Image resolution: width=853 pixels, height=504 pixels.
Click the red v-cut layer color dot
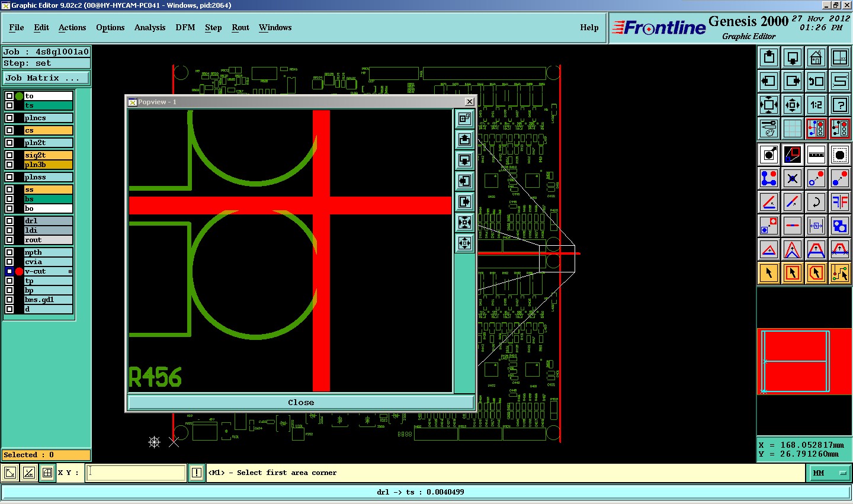pos(19,271)
